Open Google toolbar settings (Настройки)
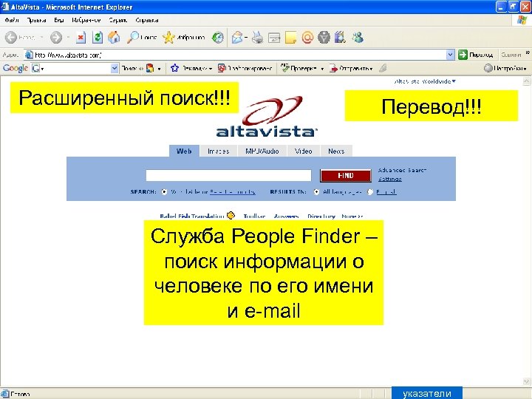This screenshot has width=532, height=399. click(x=505, y=68)
